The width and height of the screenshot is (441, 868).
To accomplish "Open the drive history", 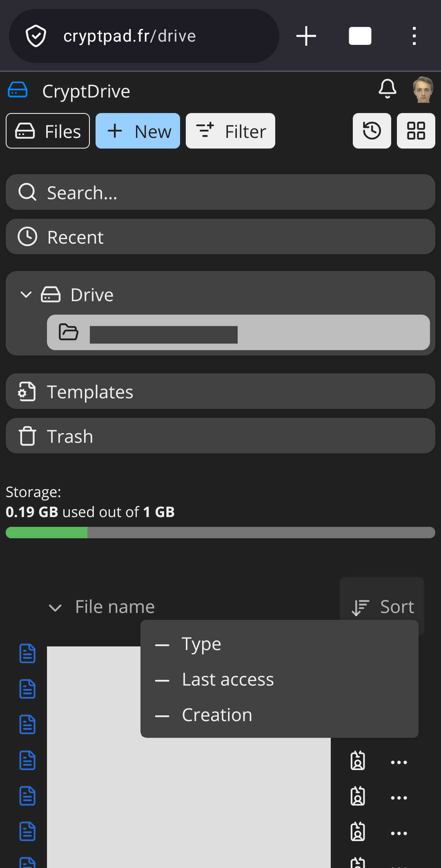I will click(x=372, y=131).
